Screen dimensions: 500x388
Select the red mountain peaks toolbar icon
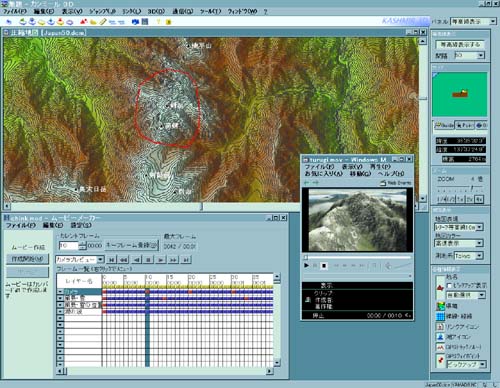point(83,22)
